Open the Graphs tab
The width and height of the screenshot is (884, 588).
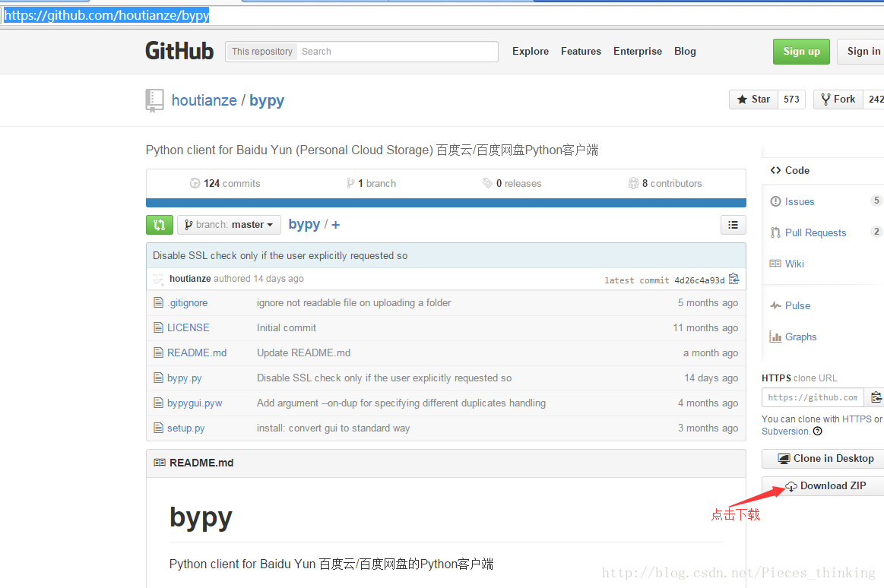(x=800, y=337)
